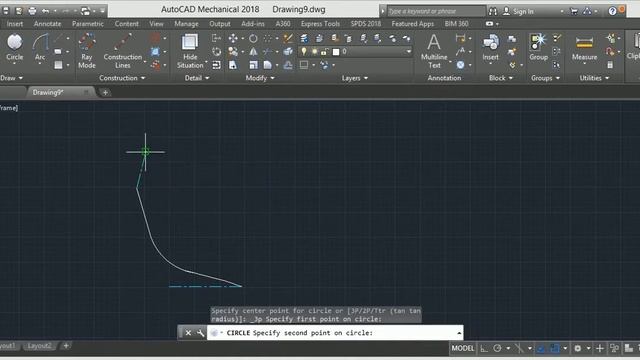This screenshot has height=360, width=640.
Task: Open the Express Tools ribbon tab
Action: coord(320,24)
